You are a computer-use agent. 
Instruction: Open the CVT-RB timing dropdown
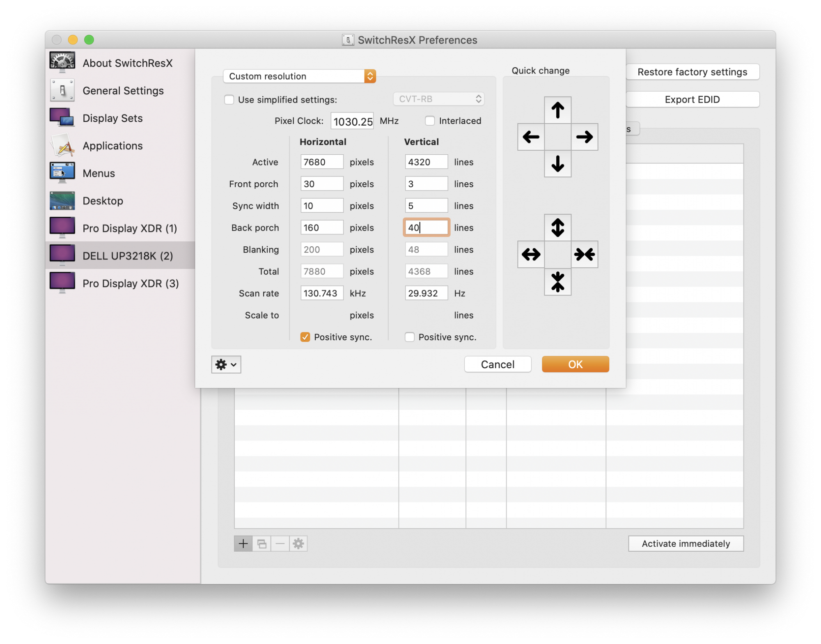438,99
